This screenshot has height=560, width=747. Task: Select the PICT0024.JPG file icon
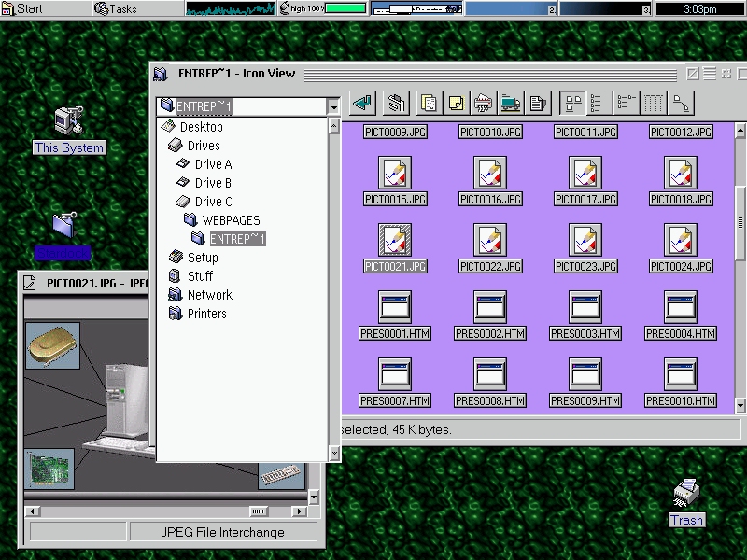tap(681, 240)
